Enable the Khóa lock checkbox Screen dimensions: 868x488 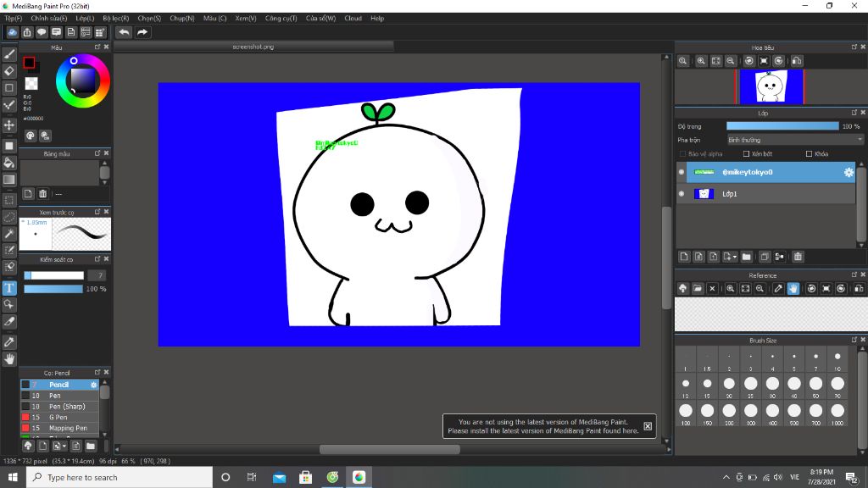tap(808, 154)
